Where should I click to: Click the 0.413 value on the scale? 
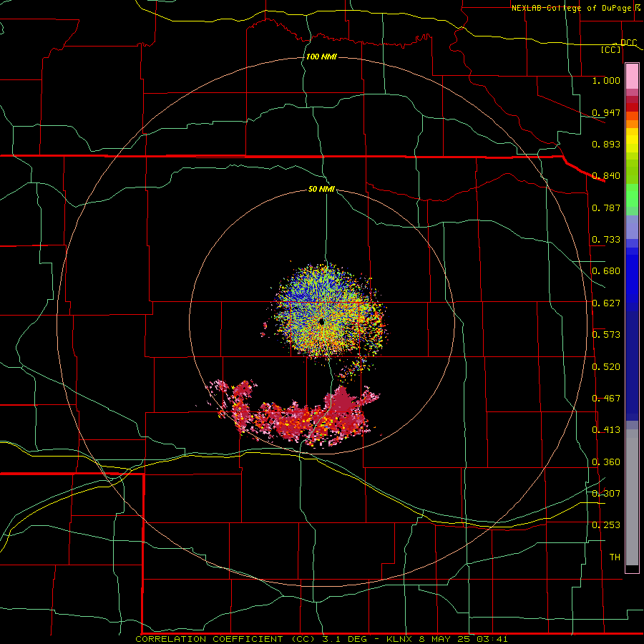(606, 430)
